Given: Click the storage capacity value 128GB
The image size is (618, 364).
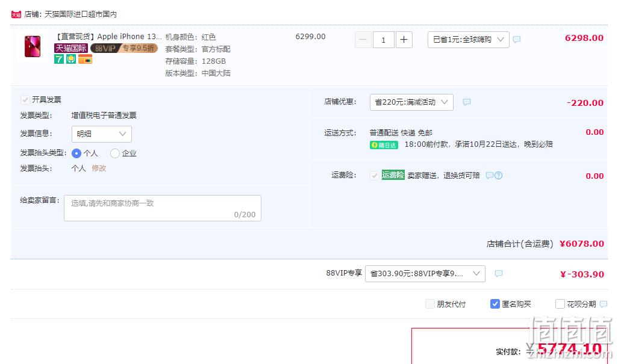Looking at the screenshot, I should point(214,61).
